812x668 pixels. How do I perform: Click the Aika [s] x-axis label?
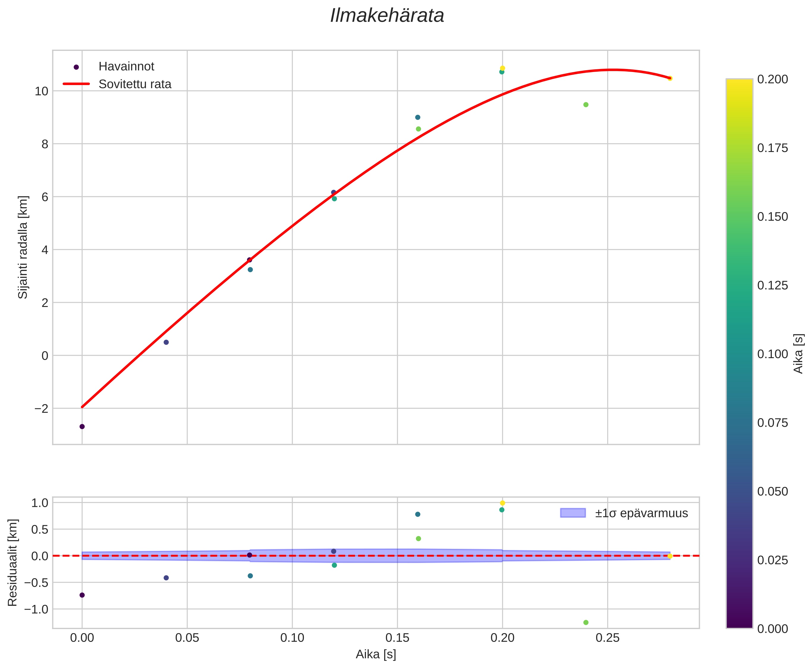[x=376, y=654]
